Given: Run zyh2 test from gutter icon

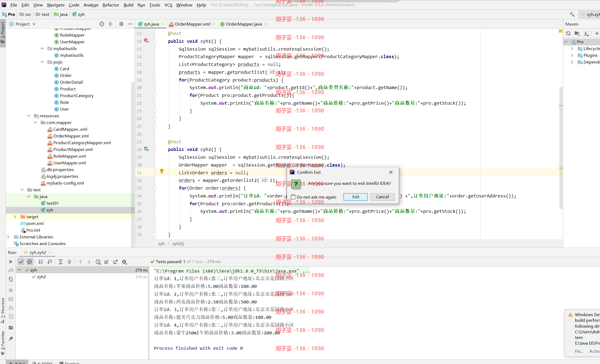Looking at the screenshot, I should 146,149.
